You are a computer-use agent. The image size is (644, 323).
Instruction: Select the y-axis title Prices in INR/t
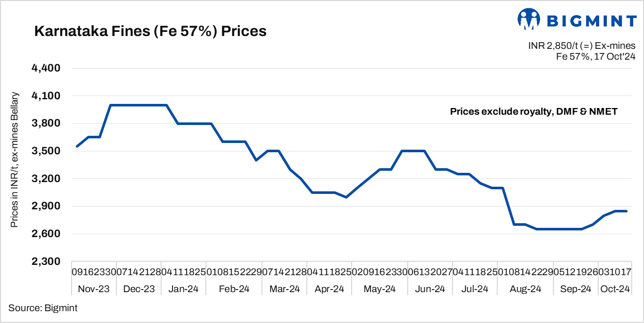pos(15,160)
